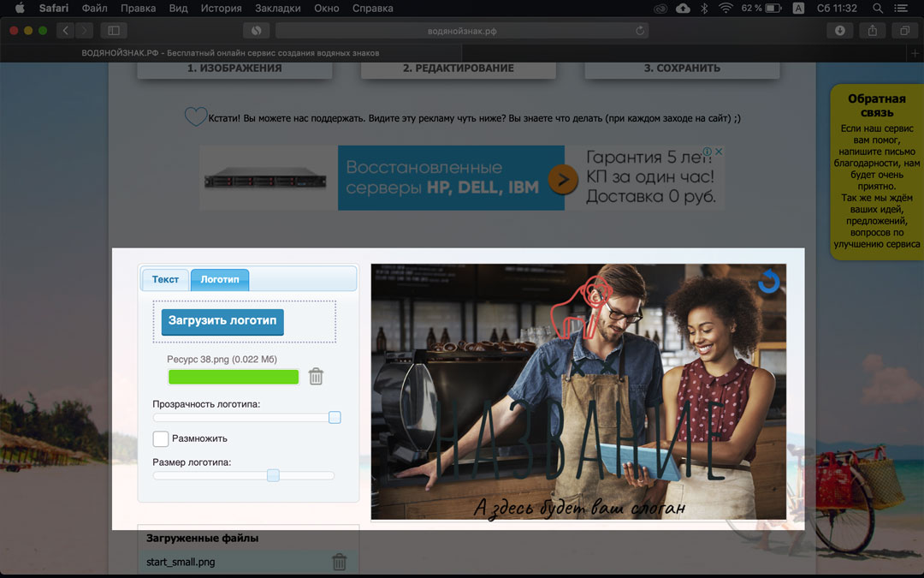Open Spotlight search in menu bar
Viewport: 924px width, 578px height.
[878, 9]
